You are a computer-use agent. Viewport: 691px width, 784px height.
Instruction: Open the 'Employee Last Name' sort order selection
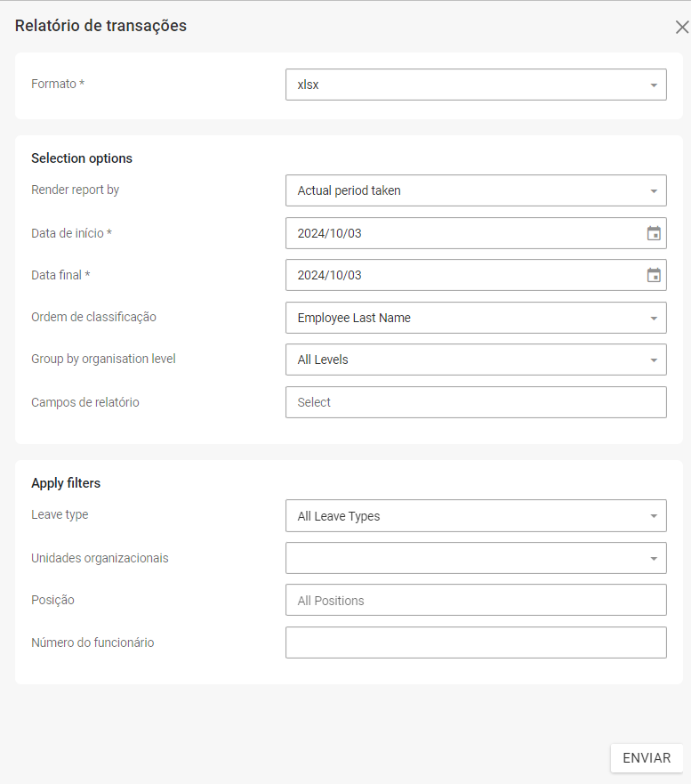point(354,318)
